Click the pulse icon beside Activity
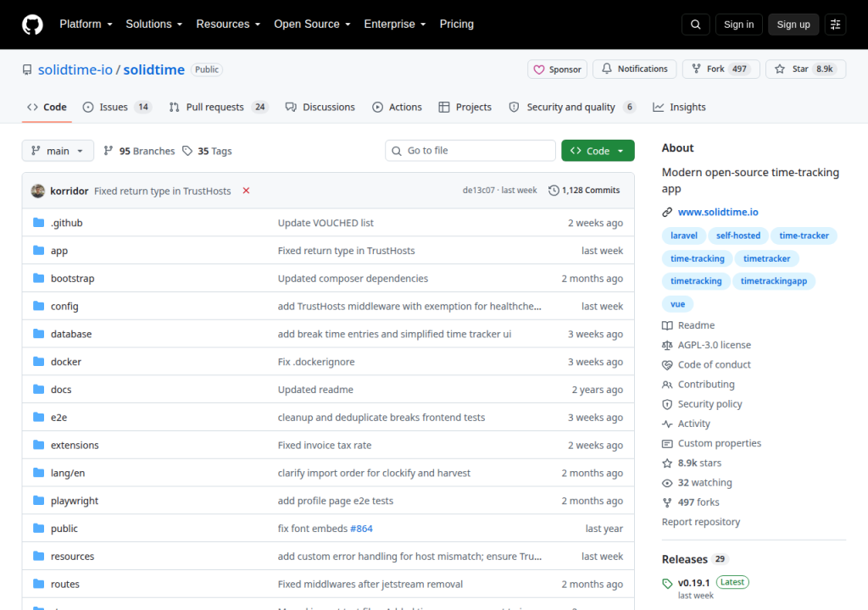 [667, 424]
